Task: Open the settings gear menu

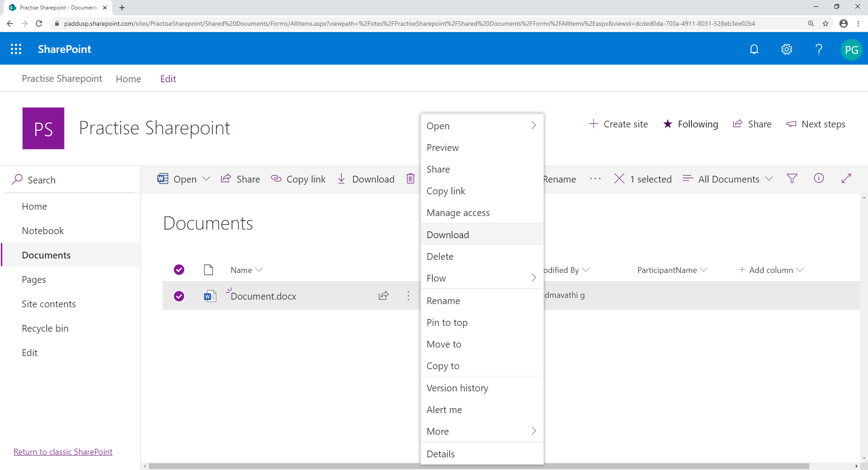Action: coord(787,49)
